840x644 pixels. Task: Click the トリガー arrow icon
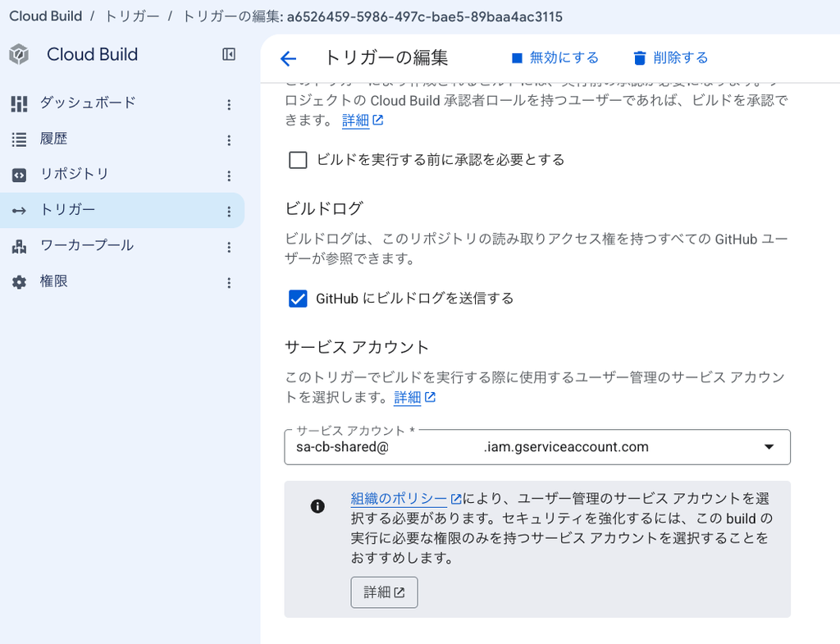19,211
